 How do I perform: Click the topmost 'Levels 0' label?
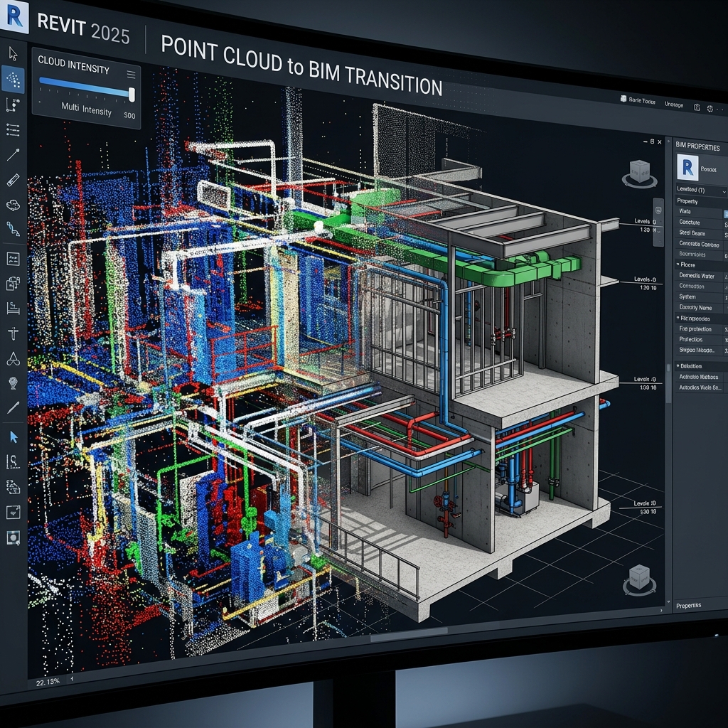point(646,222)
